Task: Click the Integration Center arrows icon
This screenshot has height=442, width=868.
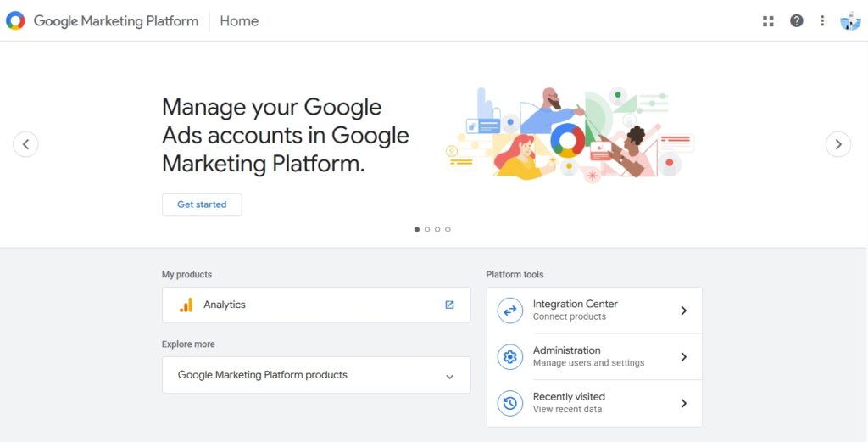Action: pyautogui.click(x=509, y=311)
